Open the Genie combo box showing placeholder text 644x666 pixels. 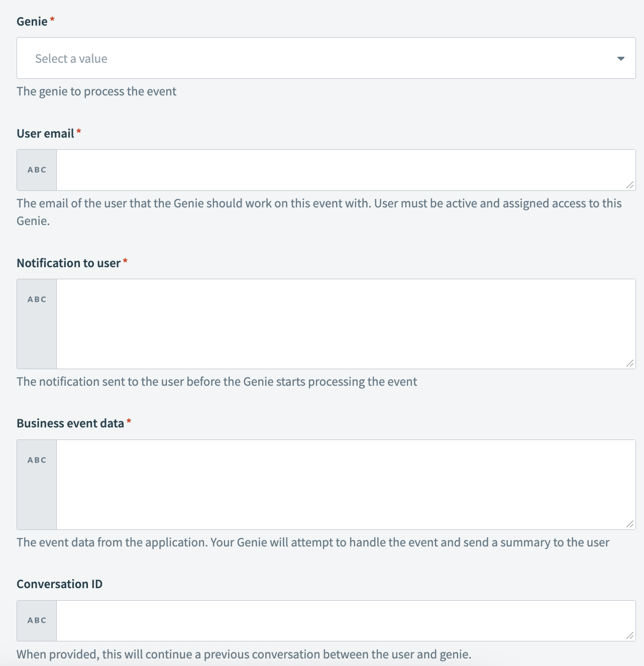pyautogui.click(x=327, y=58)
